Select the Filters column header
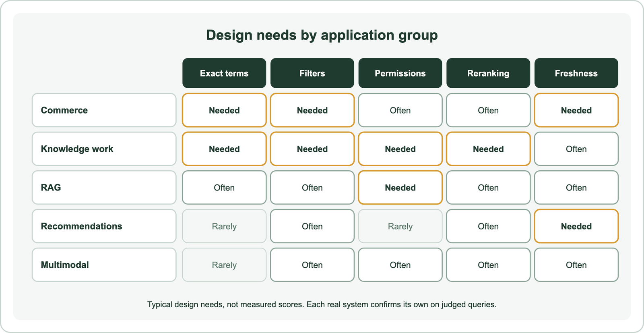 pos(312,73)
